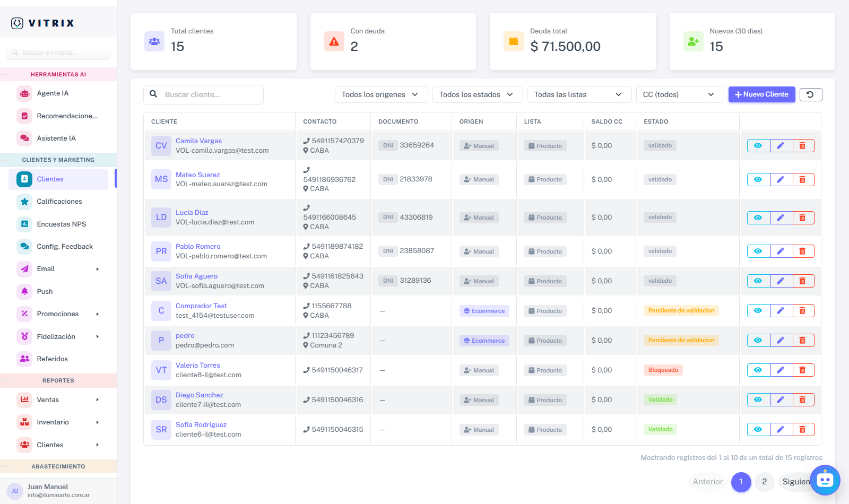The width and height of the screenshot is (849, 504).
Task: Open the Todos los estados dropdown
Action: point(478,94)
